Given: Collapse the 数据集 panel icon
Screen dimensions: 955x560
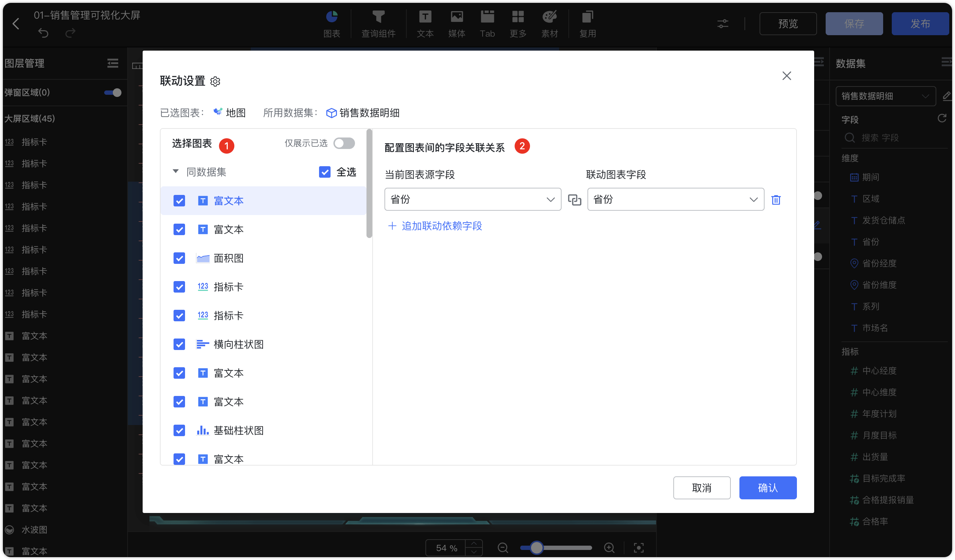Looking at the screenshot, I should click(946, 62).
